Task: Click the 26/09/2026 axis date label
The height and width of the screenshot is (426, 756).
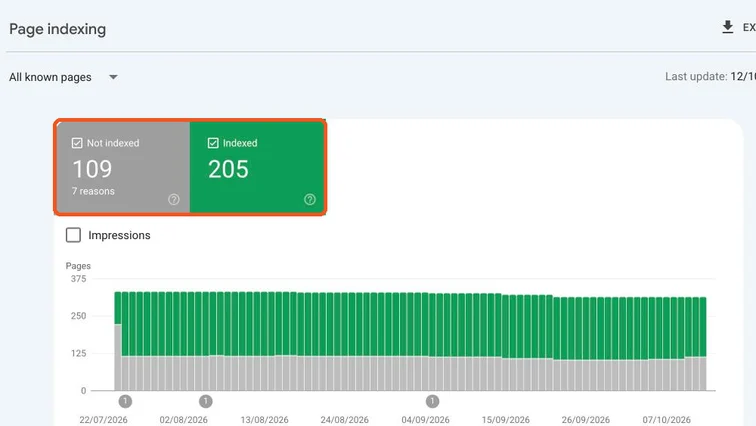Action: point(586,420)
